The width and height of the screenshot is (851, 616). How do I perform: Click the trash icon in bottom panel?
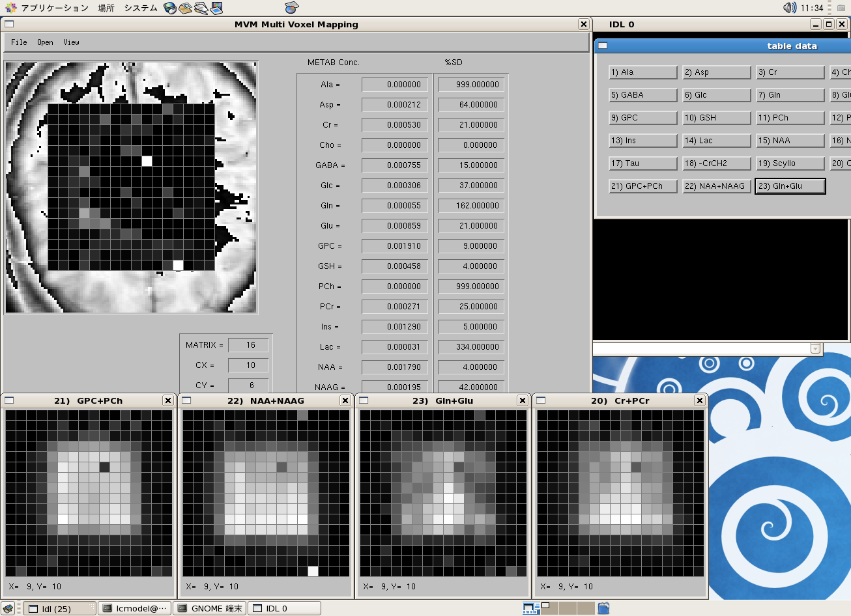603,608
